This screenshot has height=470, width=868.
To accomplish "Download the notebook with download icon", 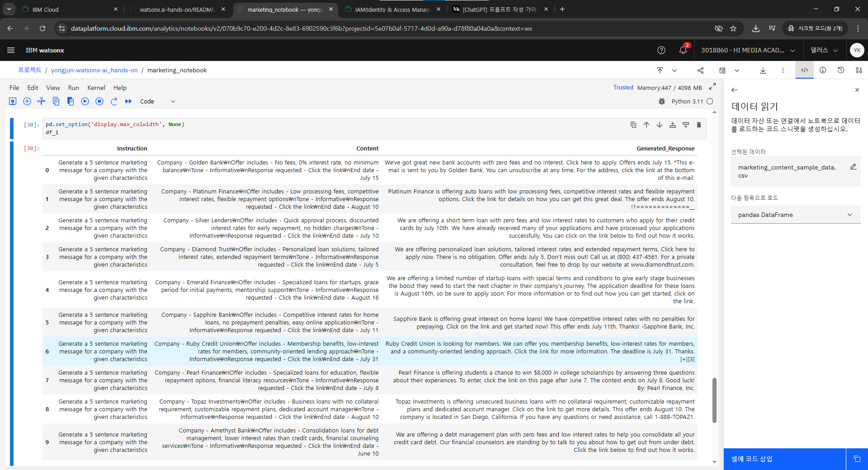I will coord(763,70).
